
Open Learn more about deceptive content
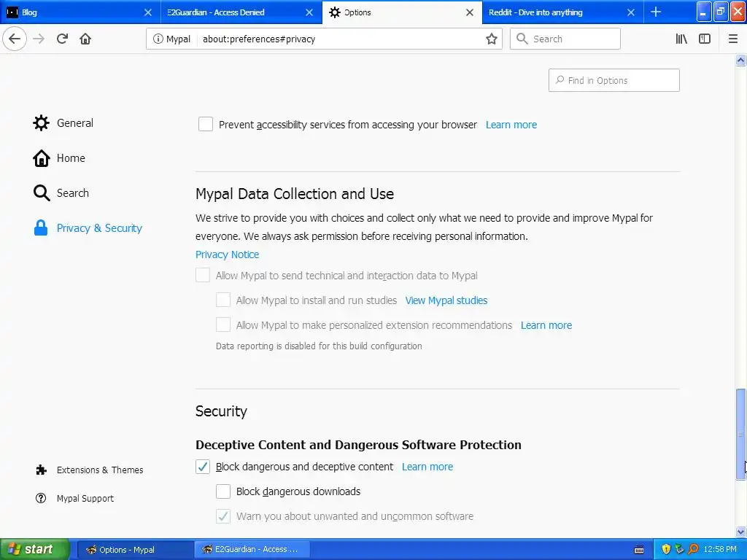[427, 467]
